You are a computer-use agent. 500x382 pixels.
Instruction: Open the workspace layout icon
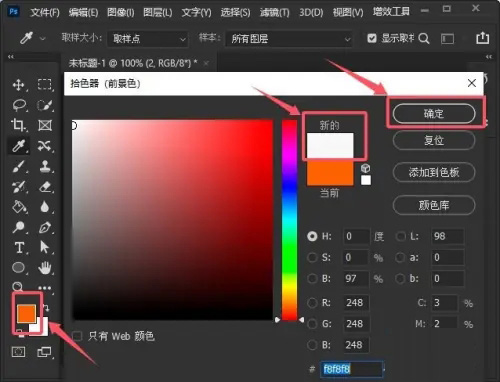tap(447, 39)
